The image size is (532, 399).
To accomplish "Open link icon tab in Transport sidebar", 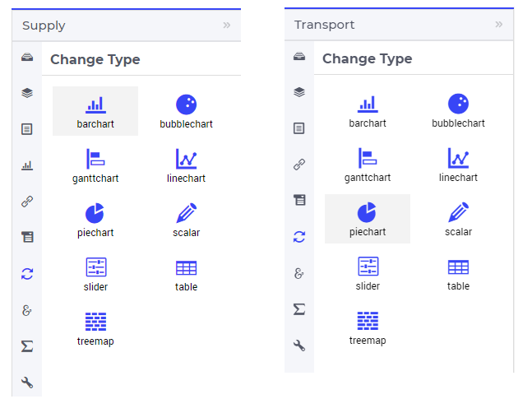I will coord(299,165).
